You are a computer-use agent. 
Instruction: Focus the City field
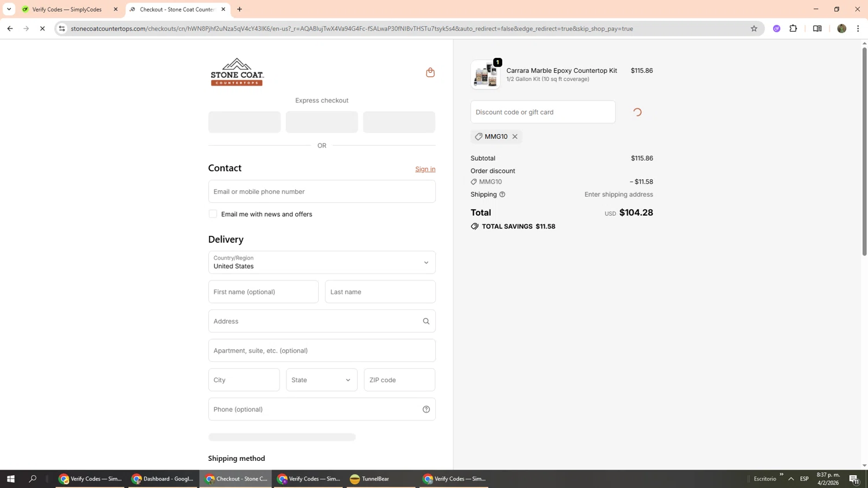point(244,380)
